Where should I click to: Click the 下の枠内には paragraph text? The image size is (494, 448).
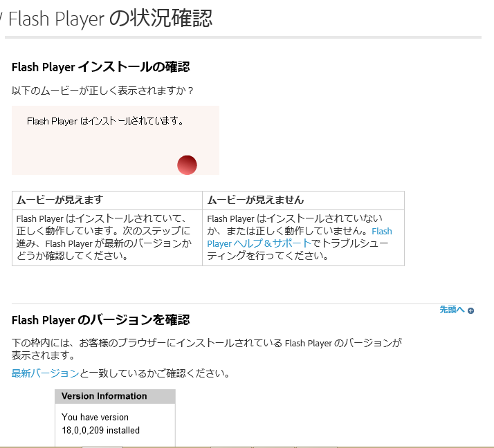coord(207,349)
